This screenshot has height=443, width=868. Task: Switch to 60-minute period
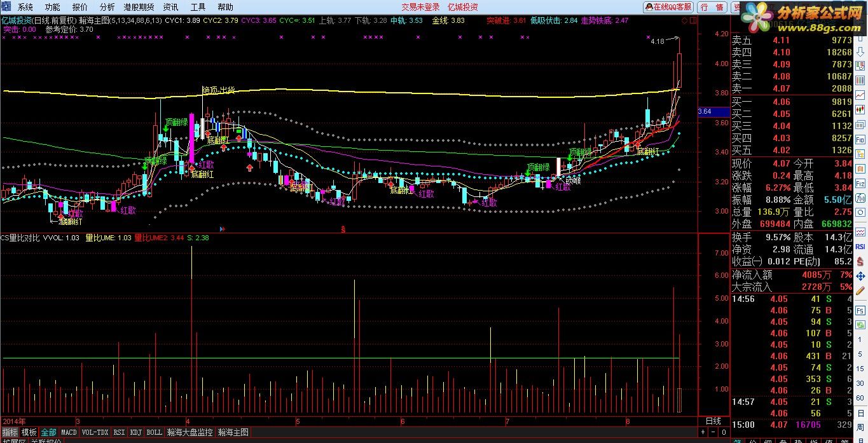point(860,398)
